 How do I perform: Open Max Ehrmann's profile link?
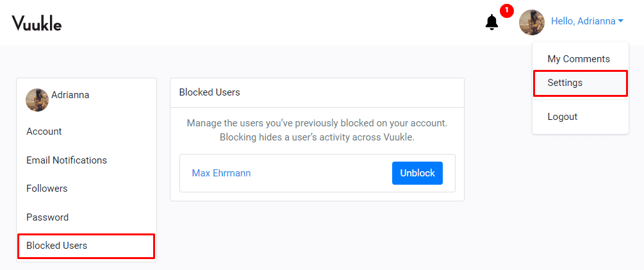point(221,173)
